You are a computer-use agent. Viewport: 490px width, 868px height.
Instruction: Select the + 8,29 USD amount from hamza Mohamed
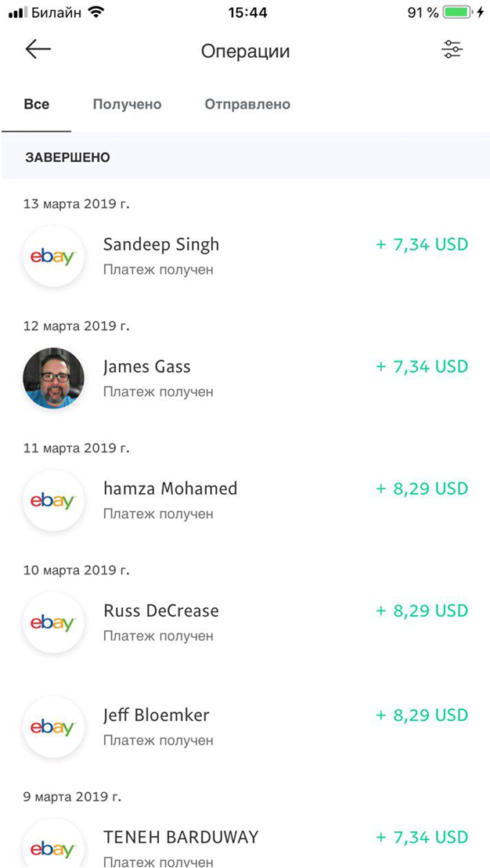(421, 488)
